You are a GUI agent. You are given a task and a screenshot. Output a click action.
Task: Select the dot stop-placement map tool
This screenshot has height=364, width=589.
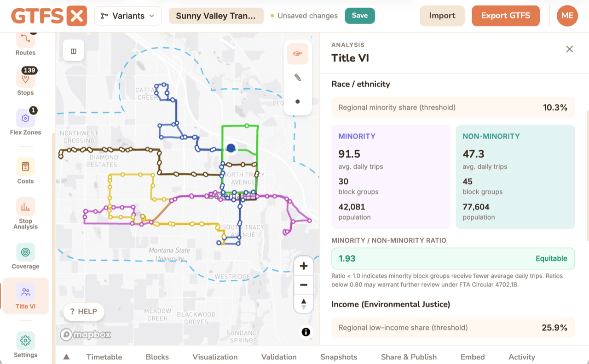[298, 102]
